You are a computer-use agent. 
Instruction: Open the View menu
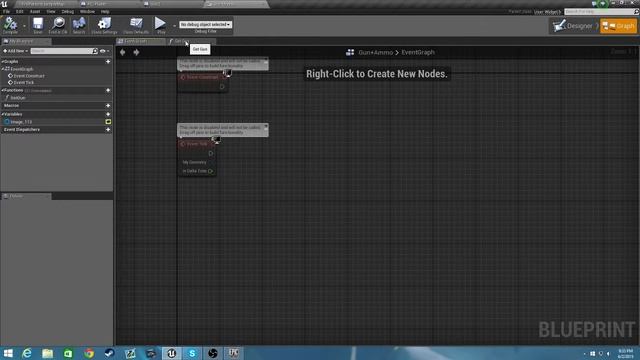(x=51, y=11)
